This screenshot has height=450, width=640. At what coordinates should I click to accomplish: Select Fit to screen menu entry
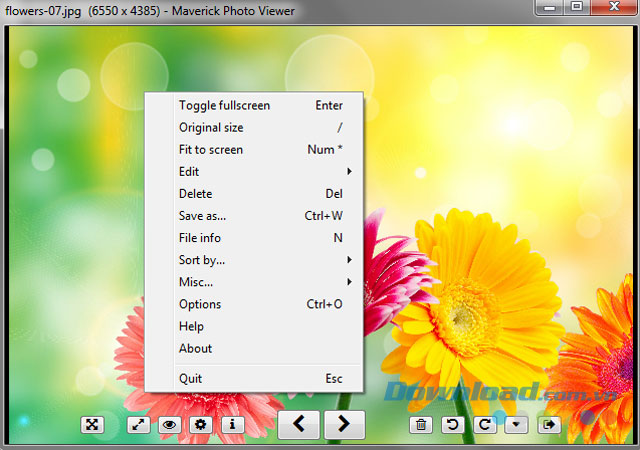[211, 150]
